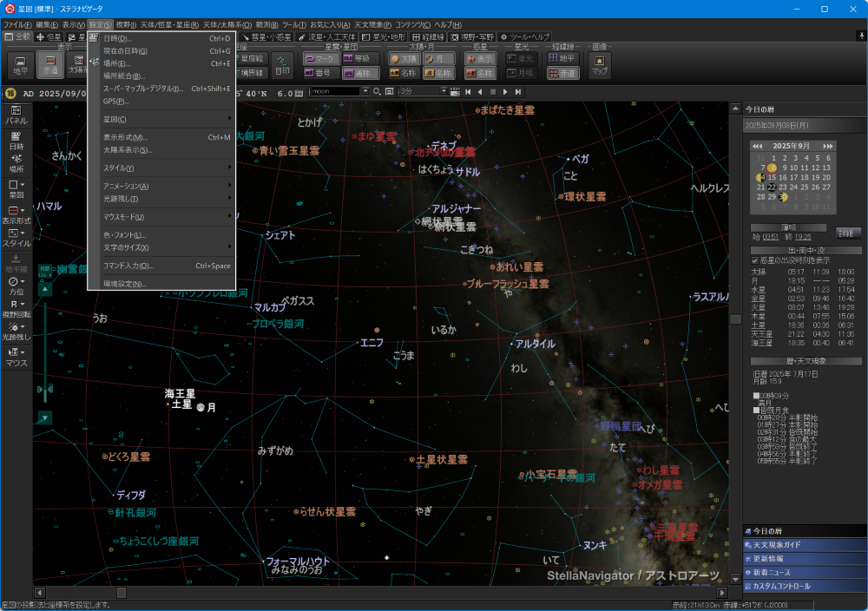868x611 pixels.
Task: Open the 天文現象ガイド panel tab
Action: (x=777, y=545)
